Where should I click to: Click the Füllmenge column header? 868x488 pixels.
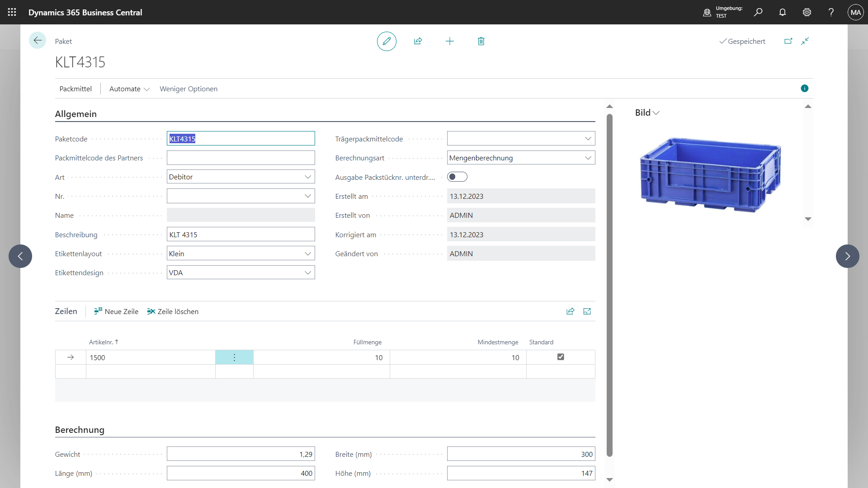point(367,342)
